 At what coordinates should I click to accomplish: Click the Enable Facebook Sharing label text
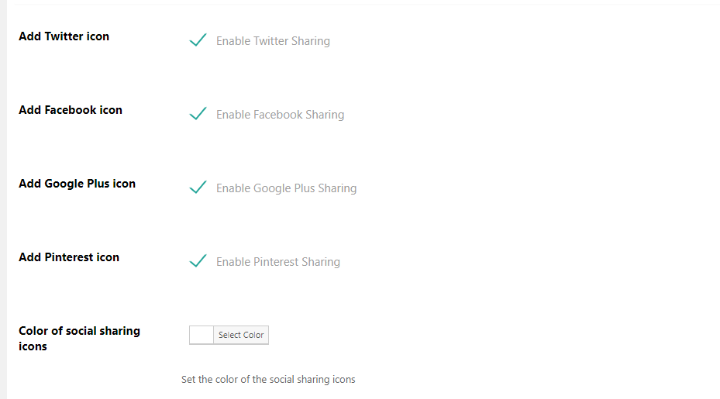[x=280, y=114]
